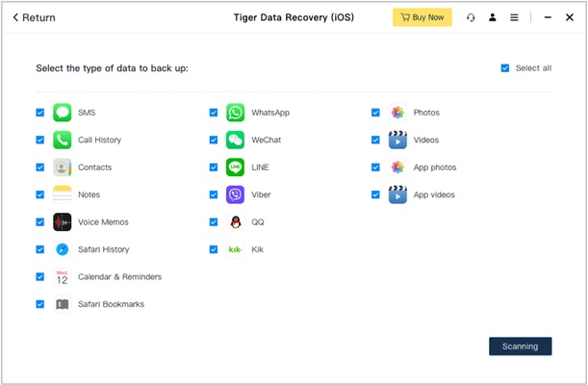This screenshot has height=385, width=588.
Task: Click the Safari History label
Action: 104,249
